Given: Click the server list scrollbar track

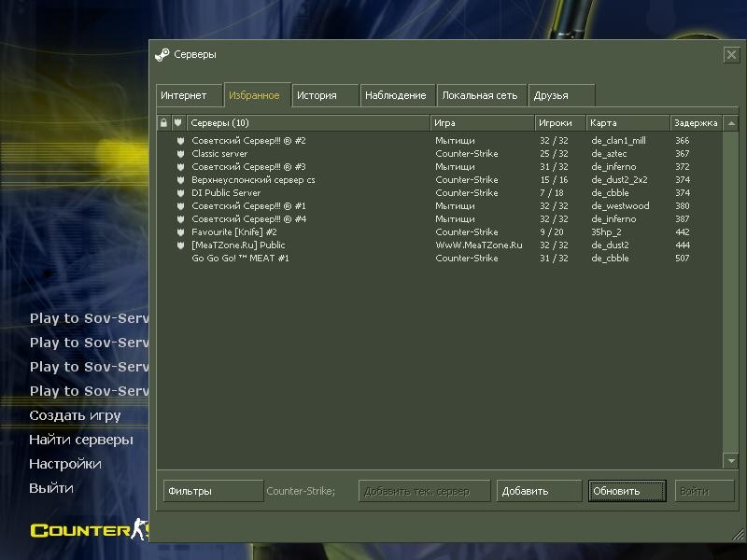Looking at the screenshot, I should (731, 292).
